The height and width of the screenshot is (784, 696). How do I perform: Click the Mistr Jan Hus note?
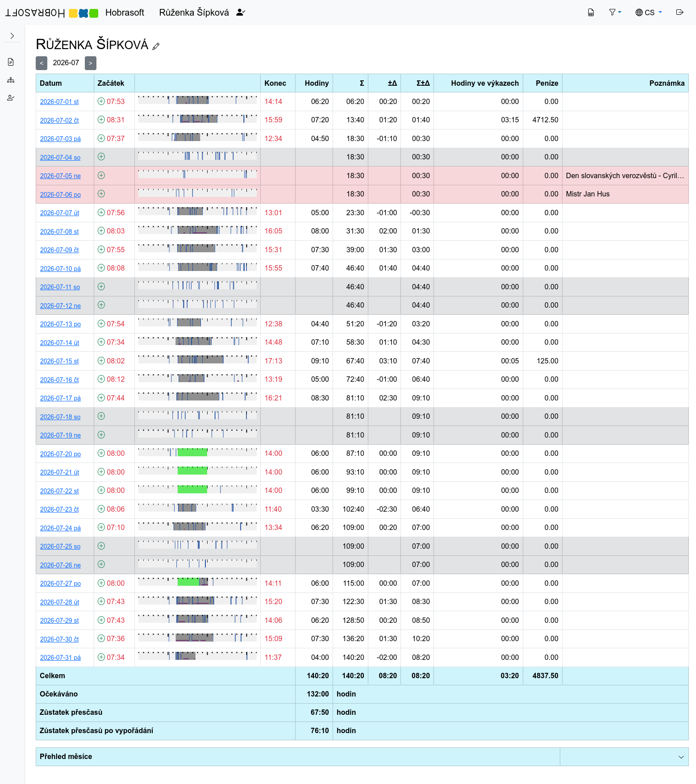[x=588, y=194]
